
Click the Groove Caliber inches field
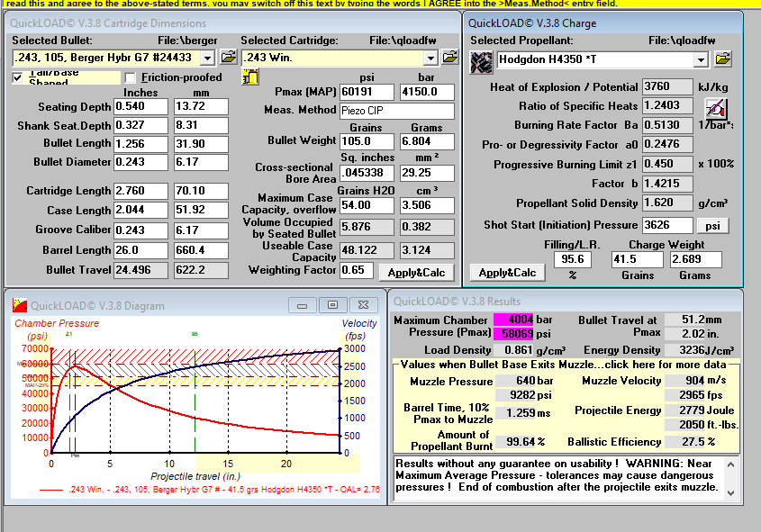tap(140, 230)
